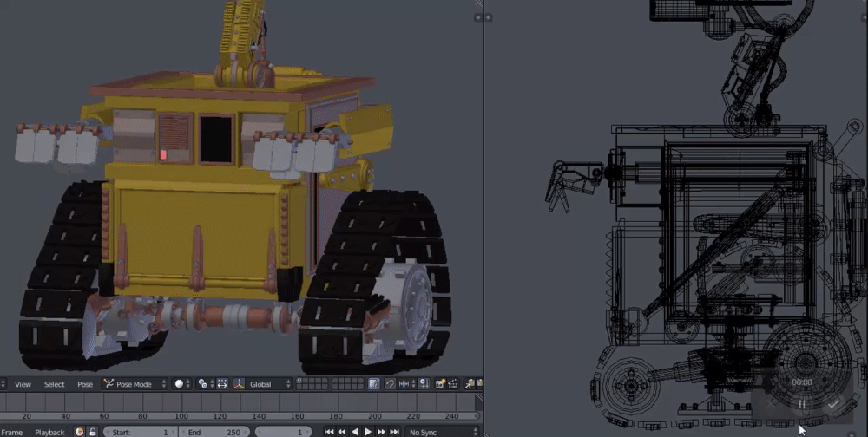Click the timeline area split corner widget

pos(480,396)
